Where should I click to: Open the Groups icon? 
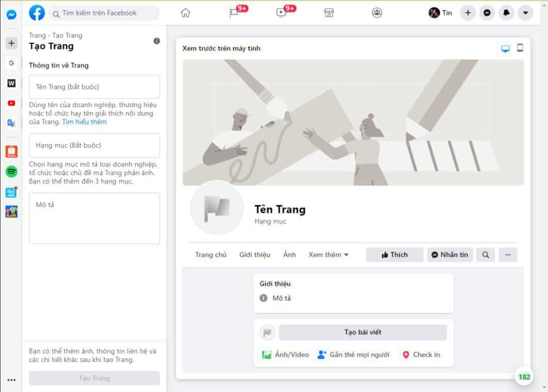point(377,13)
